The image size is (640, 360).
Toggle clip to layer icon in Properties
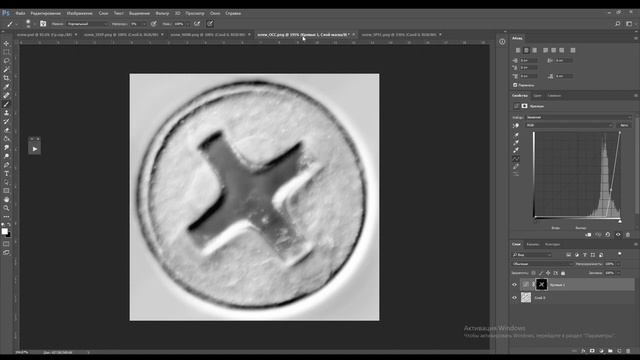pos(588,235)
